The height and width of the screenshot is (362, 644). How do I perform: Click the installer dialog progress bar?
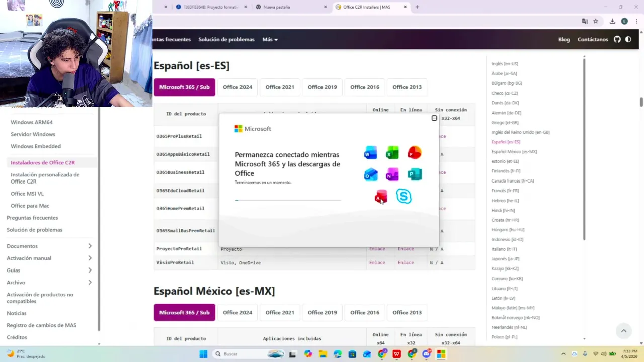(288, 200)
